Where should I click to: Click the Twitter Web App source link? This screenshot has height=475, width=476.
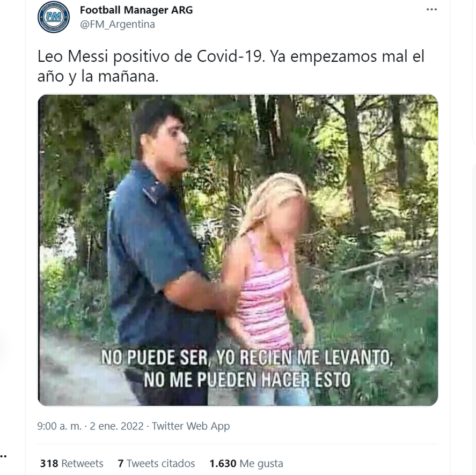(191, 426)
